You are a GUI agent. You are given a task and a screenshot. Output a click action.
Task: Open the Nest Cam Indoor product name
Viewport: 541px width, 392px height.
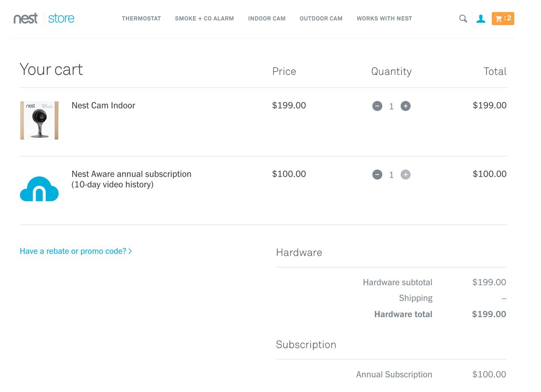point(103,105)
